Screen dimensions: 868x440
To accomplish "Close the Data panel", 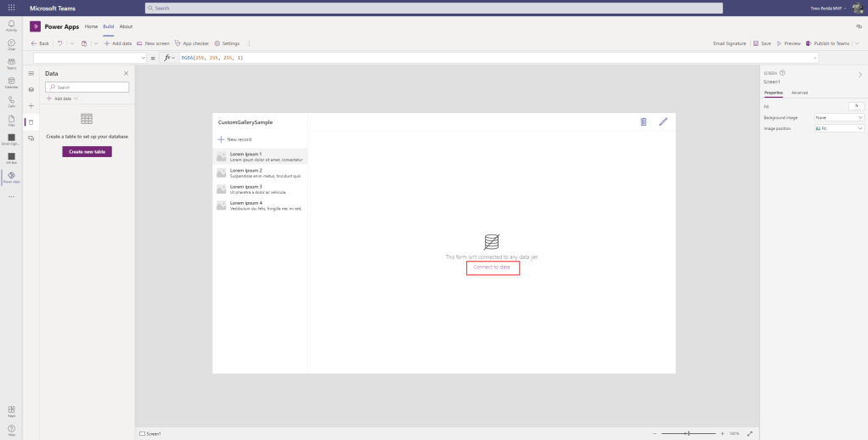I will pos(127,74).
